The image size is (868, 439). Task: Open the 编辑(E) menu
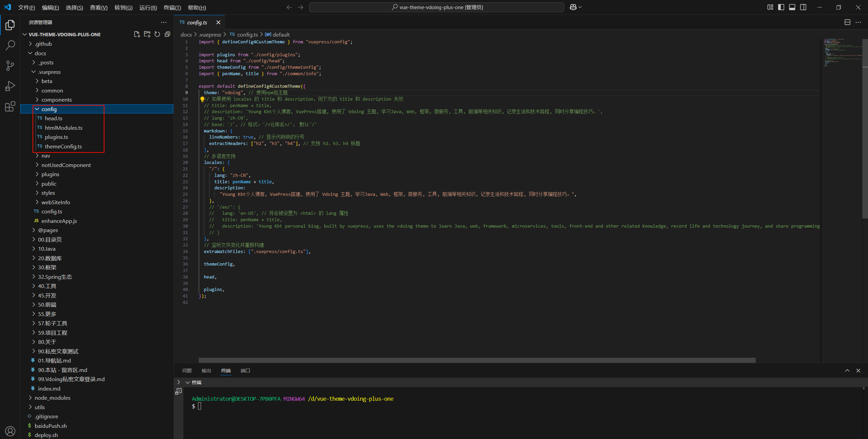click(51, 7)
